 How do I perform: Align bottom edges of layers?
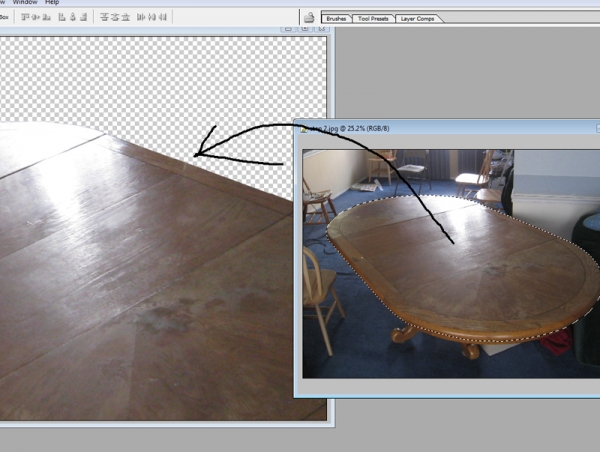[47, 17]
